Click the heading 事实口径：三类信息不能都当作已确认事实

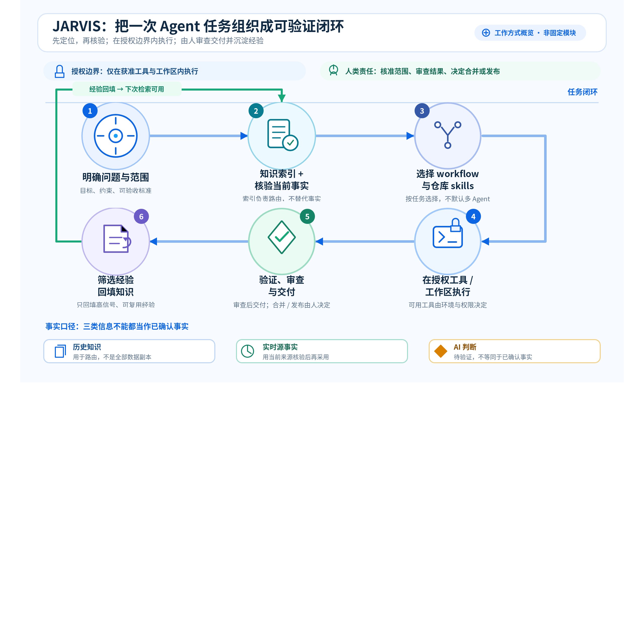[x=117, y=326]
